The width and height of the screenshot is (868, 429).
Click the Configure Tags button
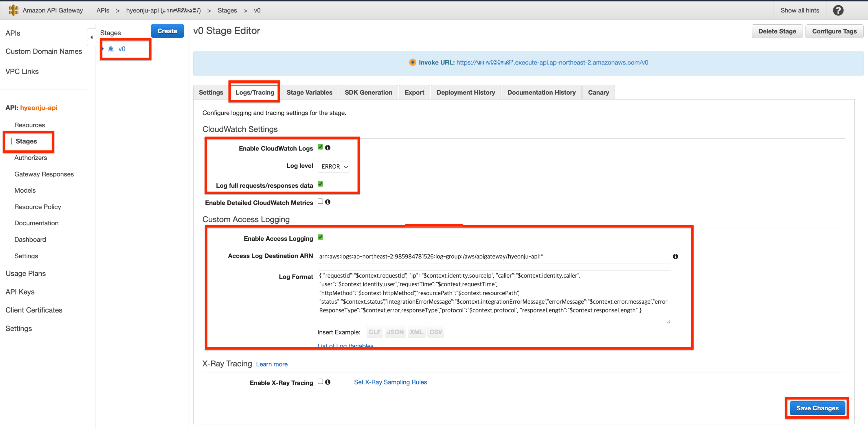834,31
